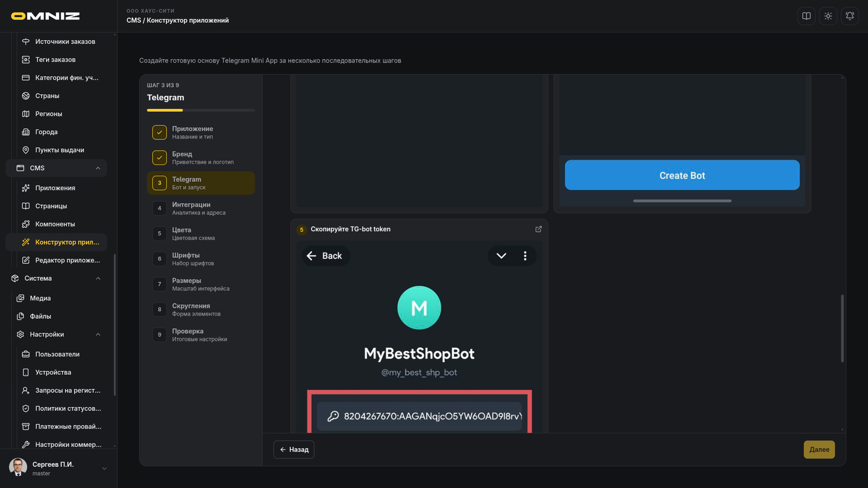Click shield icon next to Политики статусов...
This screenshot has width=868, height=488.
(x=26, y=408)
